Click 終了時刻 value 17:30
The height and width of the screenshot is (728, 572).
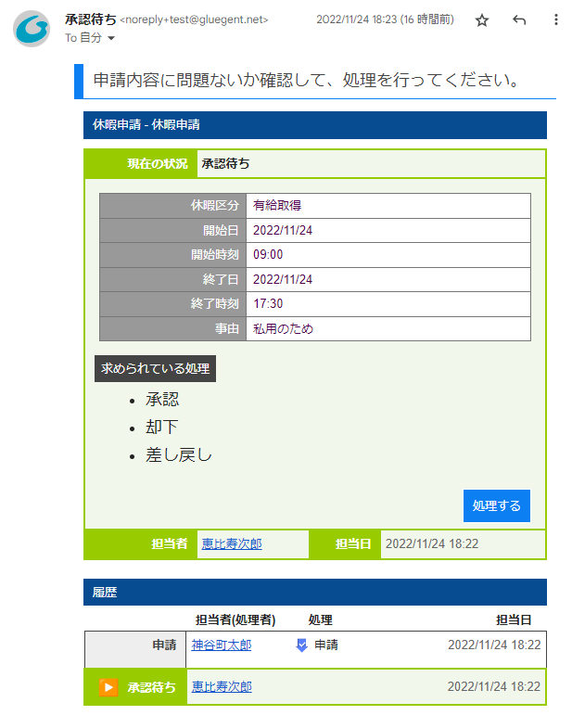click(x=268, y=303)
